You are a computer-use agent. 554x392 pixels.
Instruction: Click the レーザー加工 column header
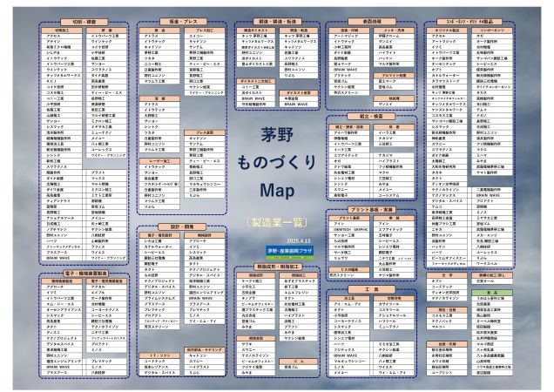(x=159, y=161)
